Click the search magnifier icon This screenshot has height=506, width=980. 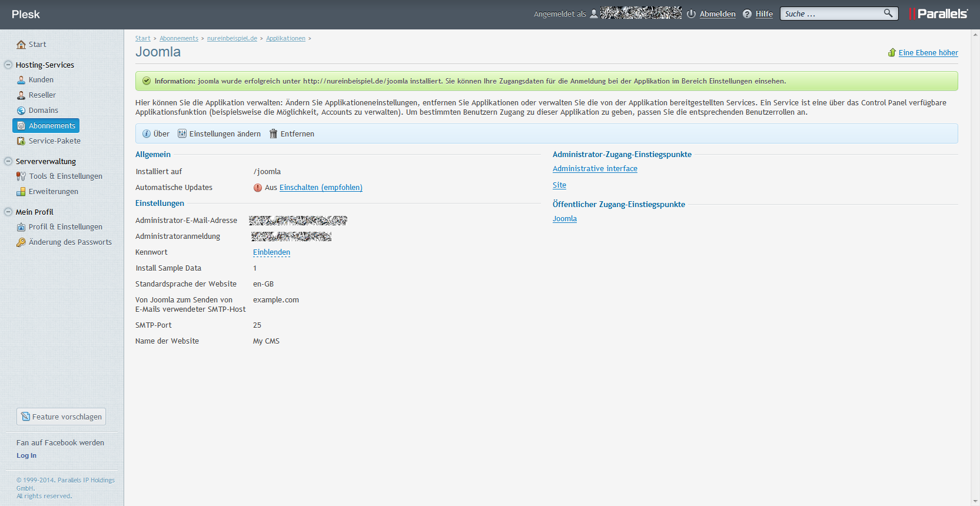click(888, 13)
